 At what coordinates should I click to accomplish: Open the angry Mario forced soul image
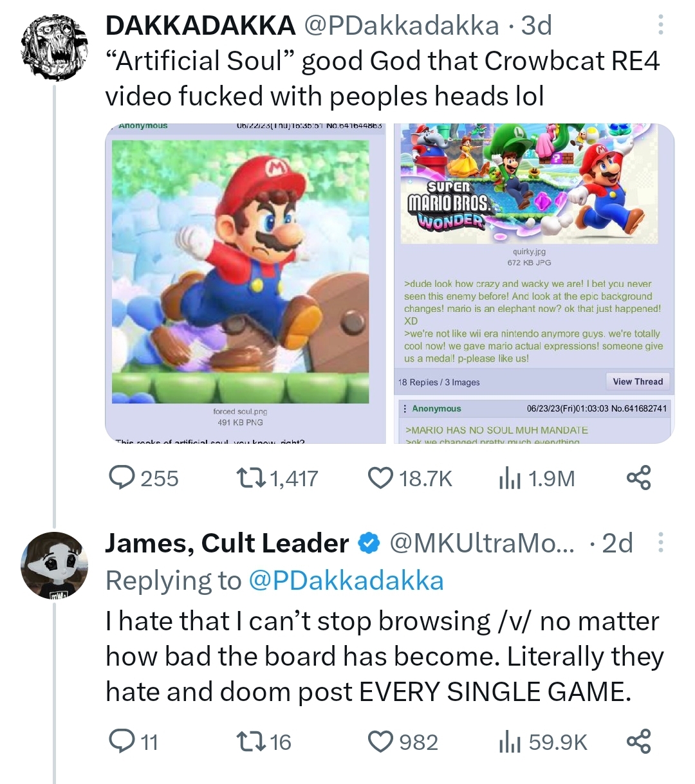point(245,283)
